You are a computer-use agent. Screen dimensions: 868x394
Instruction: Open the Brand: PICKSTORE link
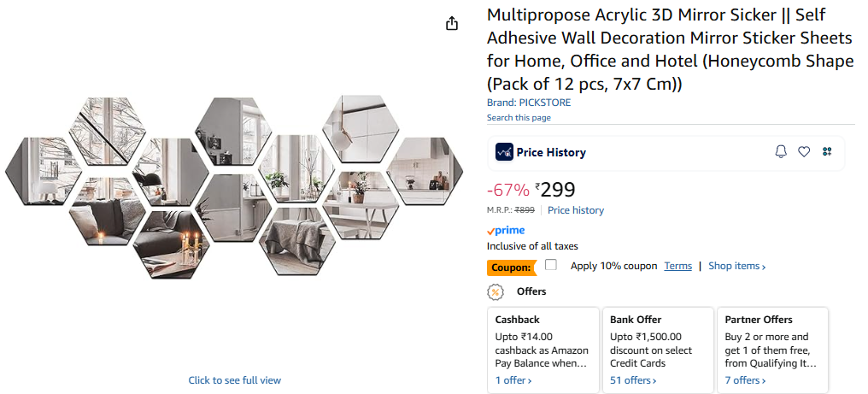tap(529, 103)
